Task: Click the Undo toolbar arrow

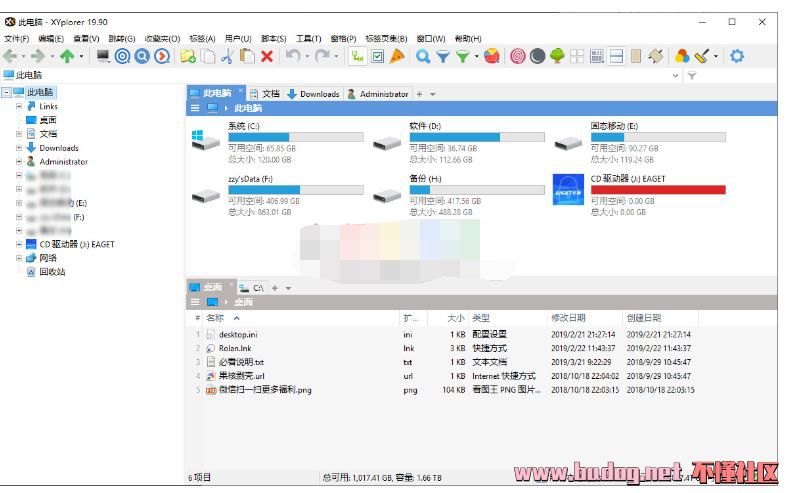Action: 293,56
